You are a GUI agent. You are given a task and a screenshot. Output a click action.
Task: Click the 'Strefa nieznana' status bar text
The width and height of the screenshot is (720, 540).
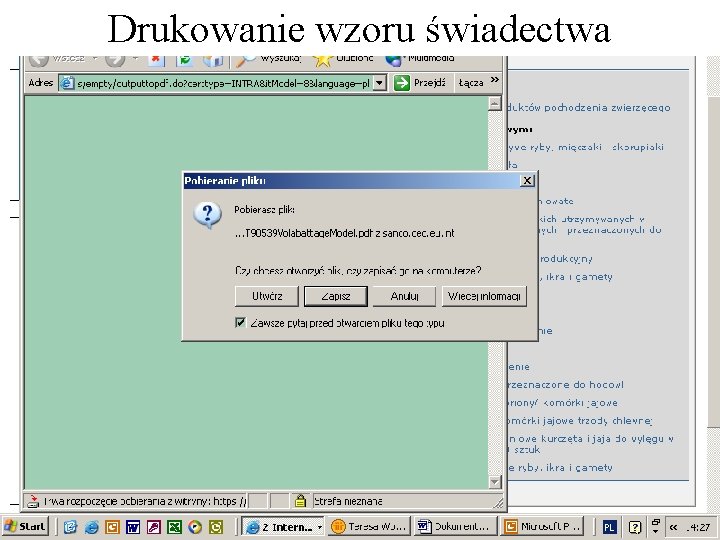pyautogui.click(x=348, y=501)
